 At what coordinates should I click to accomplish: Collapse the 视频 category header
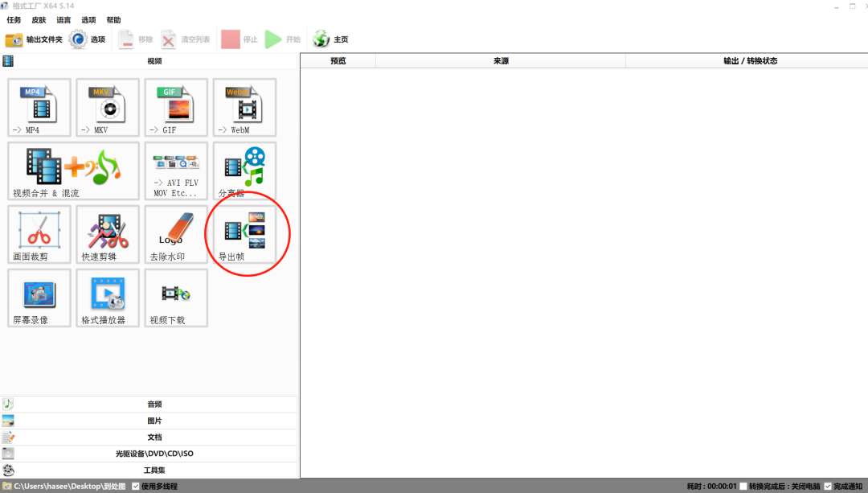[149, 61]
